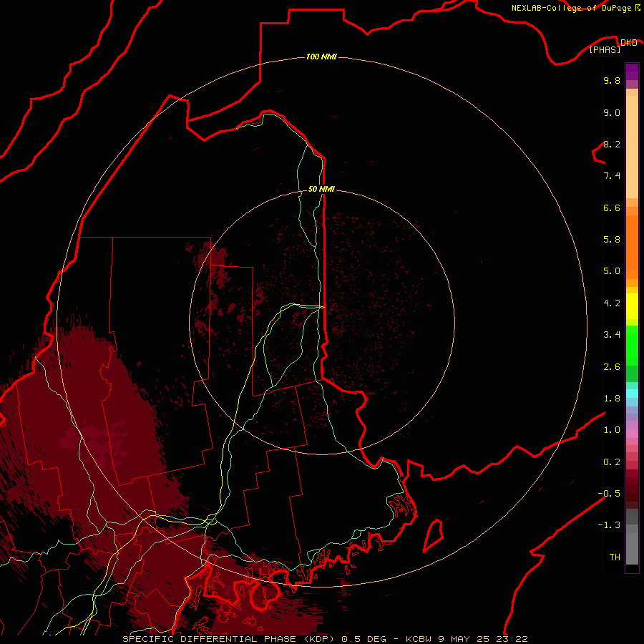This screenshot has width=644, height=644.
Task: Click the 1.8 scale value
Action: click(x=612, y=399)
